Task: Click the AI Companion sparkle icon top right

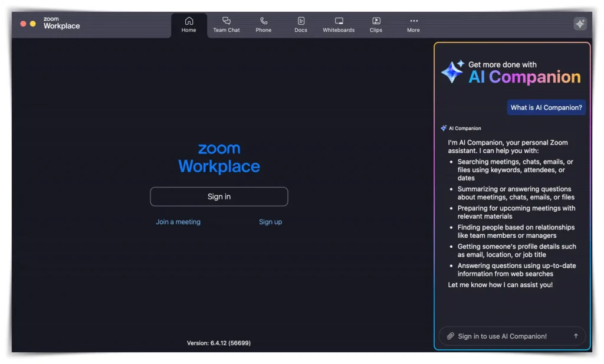Action: (580, 24)
